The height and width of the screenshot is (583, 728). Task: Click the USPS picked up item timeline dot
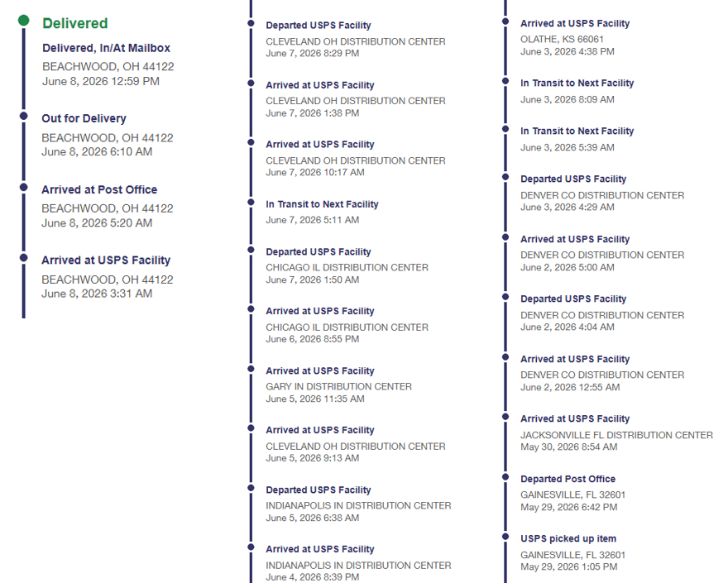click(x=505, y=537)
